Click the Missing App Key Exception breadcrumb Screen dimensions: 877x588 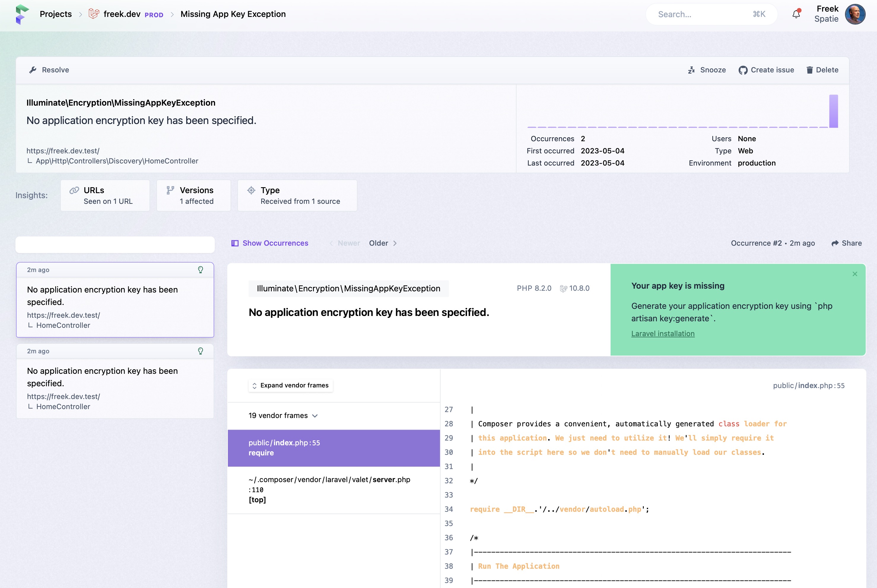click(x=233, y=14)
